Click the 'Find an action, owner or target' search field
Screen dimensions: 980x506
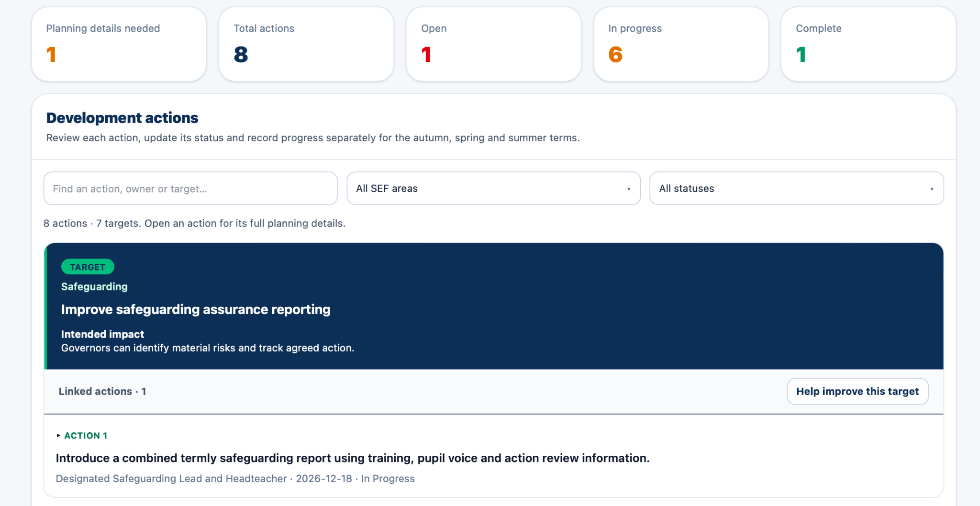click(190, 189)
